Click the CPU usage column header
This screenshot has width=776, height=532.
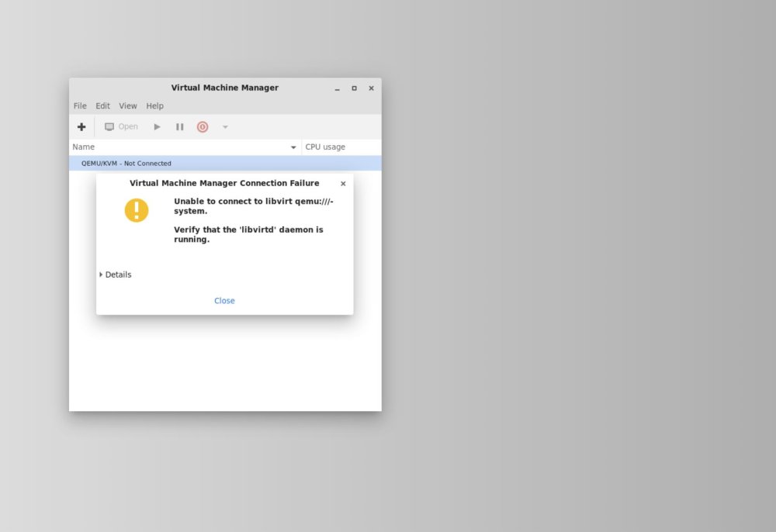pos(341,147)
